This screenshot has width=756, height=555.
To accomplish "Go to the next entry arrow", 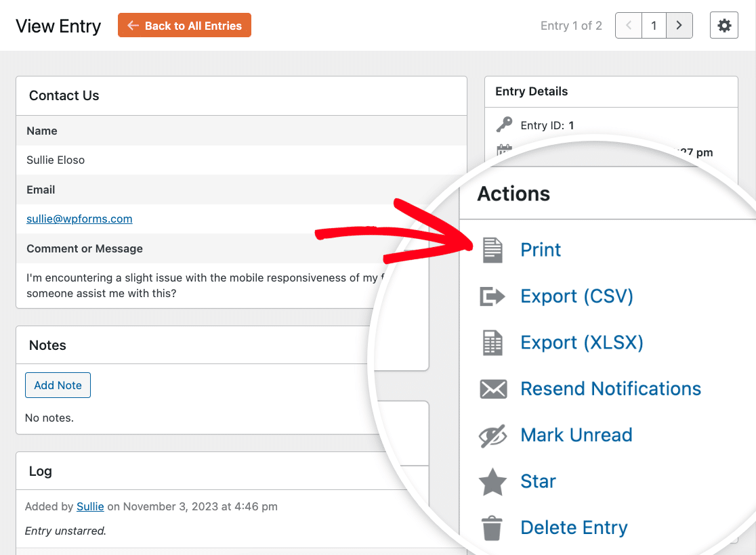I will coord(679,26).
